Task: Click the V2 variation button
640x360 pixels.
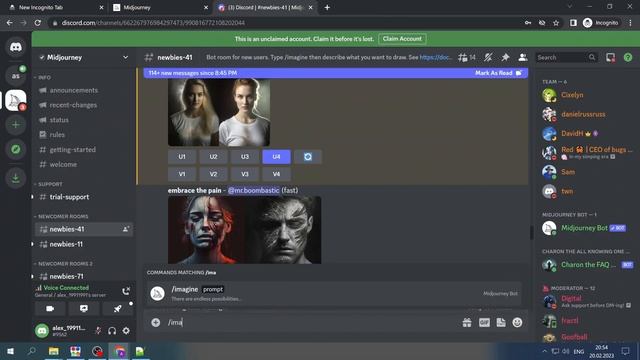Action: point(213,174)
